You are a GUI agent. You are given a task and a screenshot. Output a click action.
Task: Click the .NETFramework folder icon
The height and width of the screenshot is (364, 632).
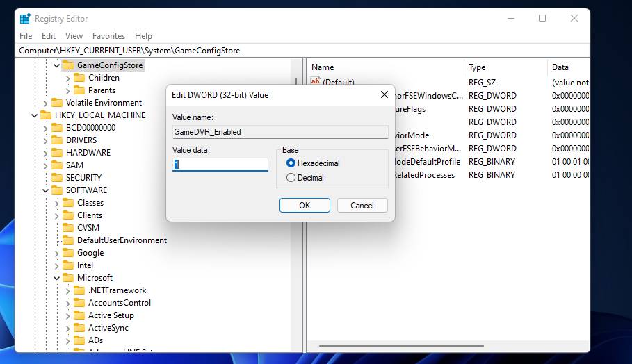click(79, 290)
